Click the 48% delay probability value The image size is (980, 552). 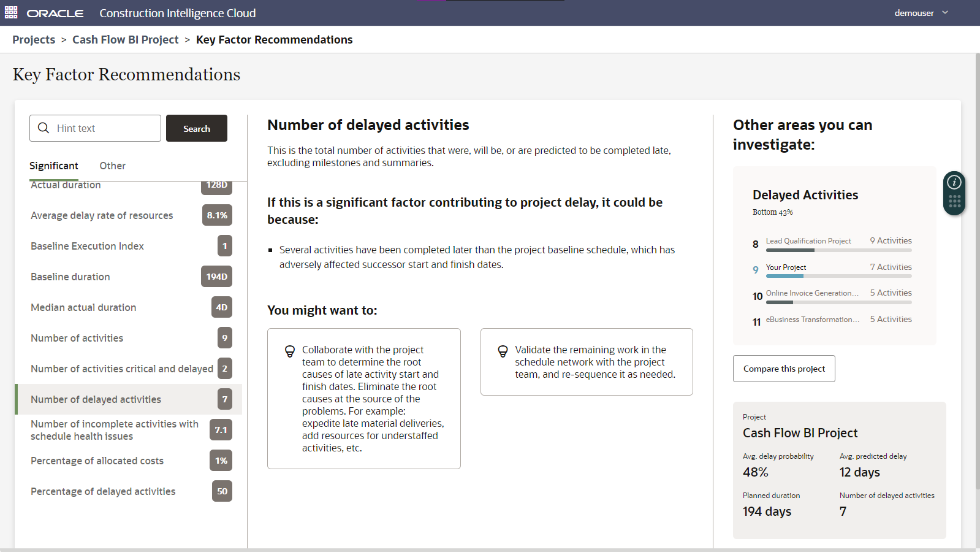(756, 472)
